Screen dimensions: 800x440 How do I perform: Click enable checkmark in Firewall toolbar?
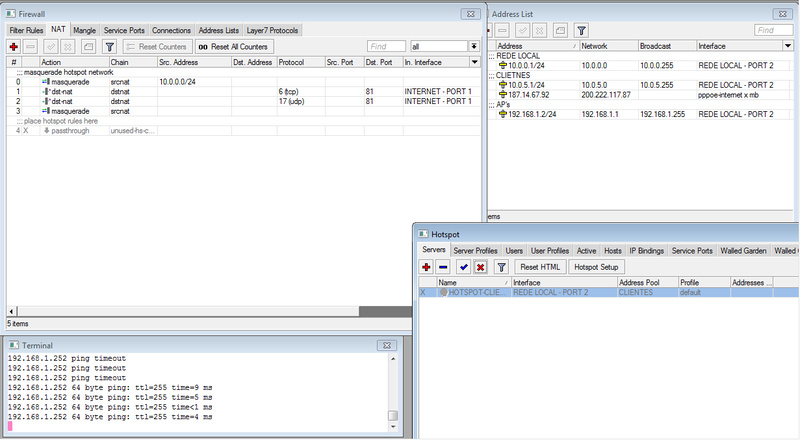coord(51,47)
